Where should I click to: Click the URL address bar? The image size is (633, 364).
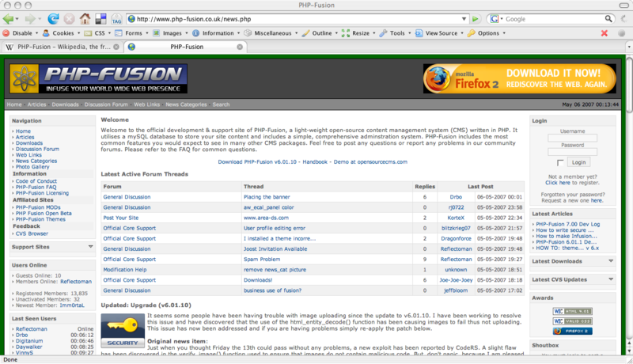point(298,19)
